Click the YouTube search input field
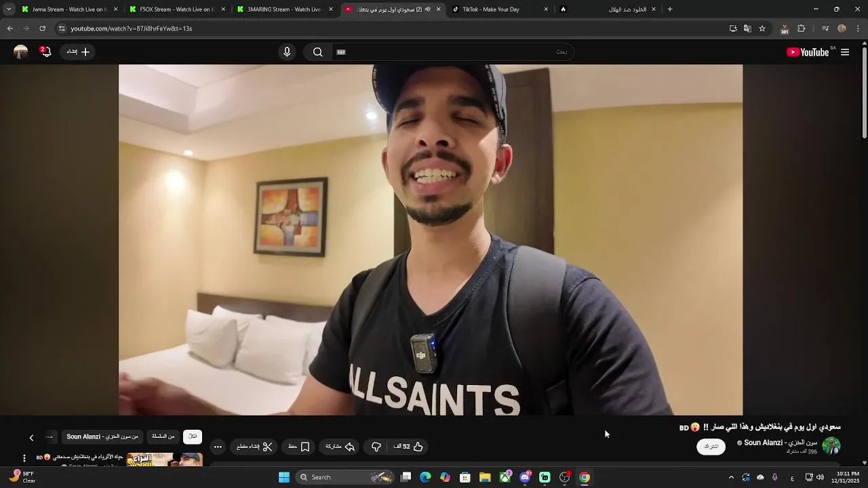The width and height of the screenshot is (868, 488). 452,52
